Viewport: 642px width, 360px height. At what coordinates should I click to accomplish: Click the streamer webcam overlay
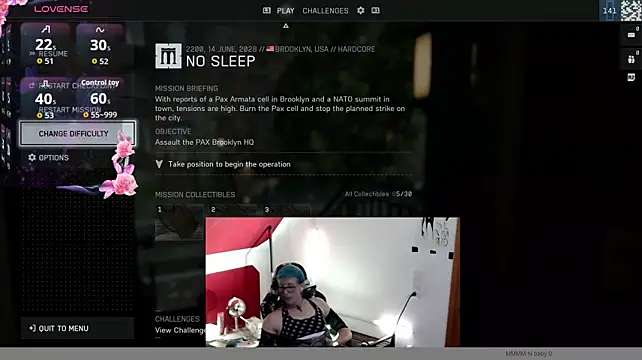pyautogui.click(x=332, y=282)
